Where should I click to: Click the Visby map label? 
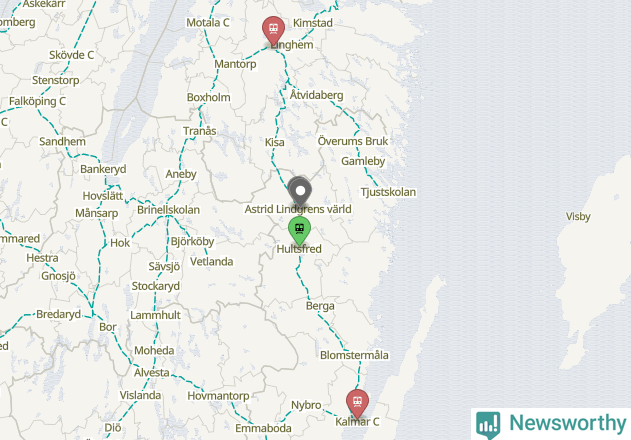pos(578,217)
